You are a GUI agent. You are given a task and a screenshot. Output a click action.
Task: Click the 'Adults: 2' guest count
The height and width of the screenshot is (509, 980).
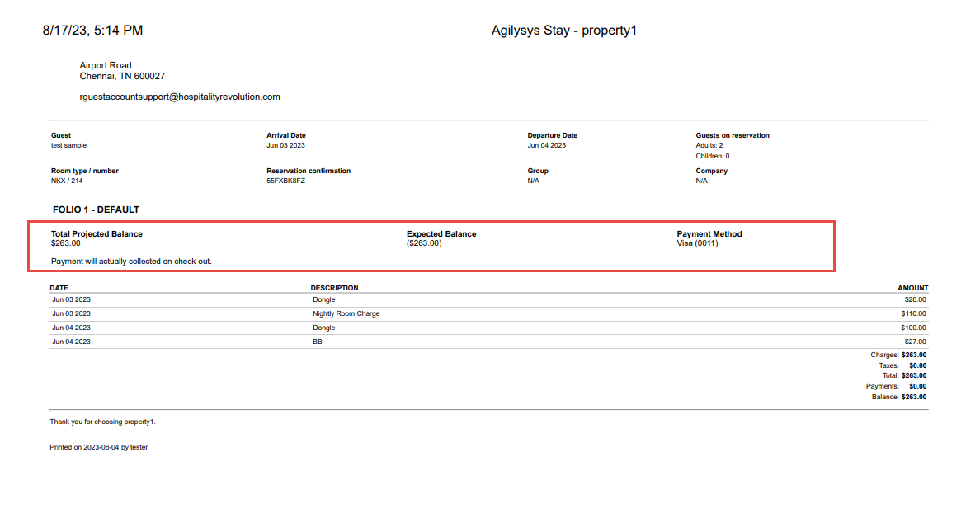tap(709, 145)
